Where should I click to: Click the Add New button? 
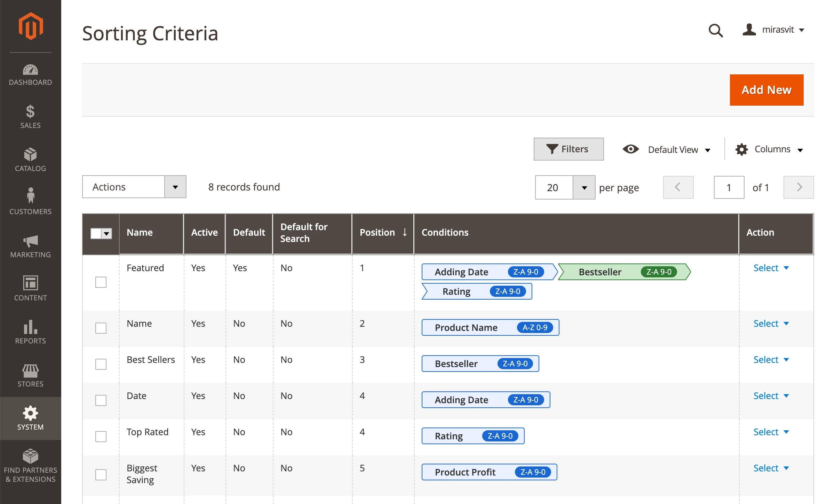click(766, 90)
